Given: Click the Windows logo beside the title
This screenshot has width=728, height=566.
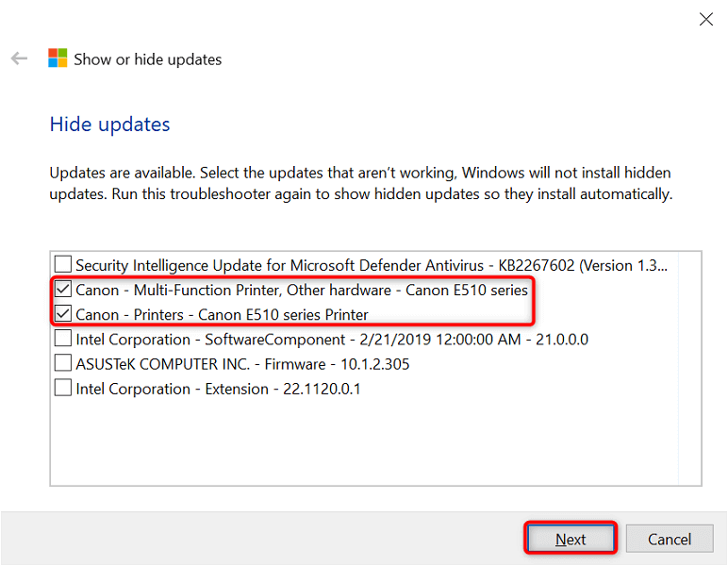Looking at the screenshot, I should pyautogui.click(x=58, y=59).
